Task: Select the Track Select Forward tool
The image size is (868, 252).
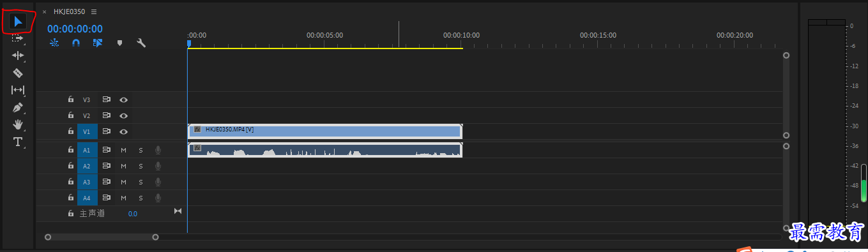Action: (x=18, y=38)
